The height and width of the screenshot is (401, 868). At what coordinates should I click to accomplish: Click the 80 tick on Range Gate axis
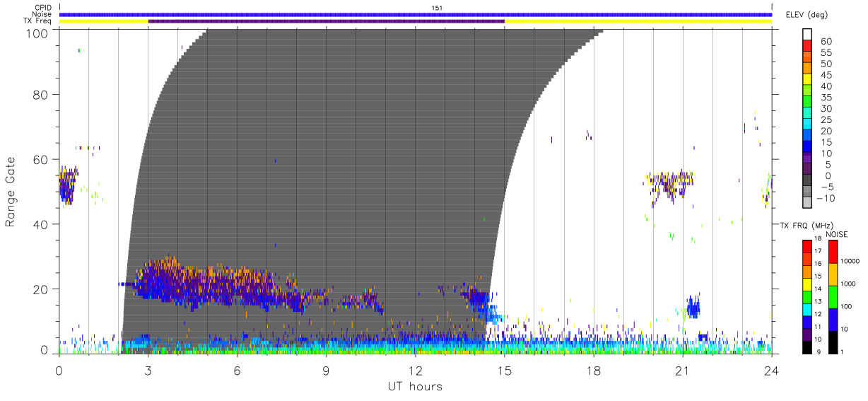(42, 94)
